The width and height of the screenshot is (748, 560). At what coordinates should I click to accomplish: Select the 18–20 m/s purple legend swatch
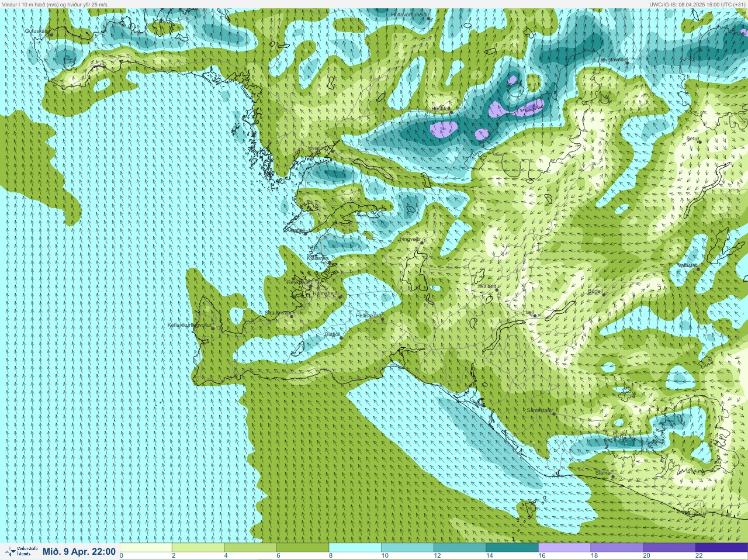617,548
